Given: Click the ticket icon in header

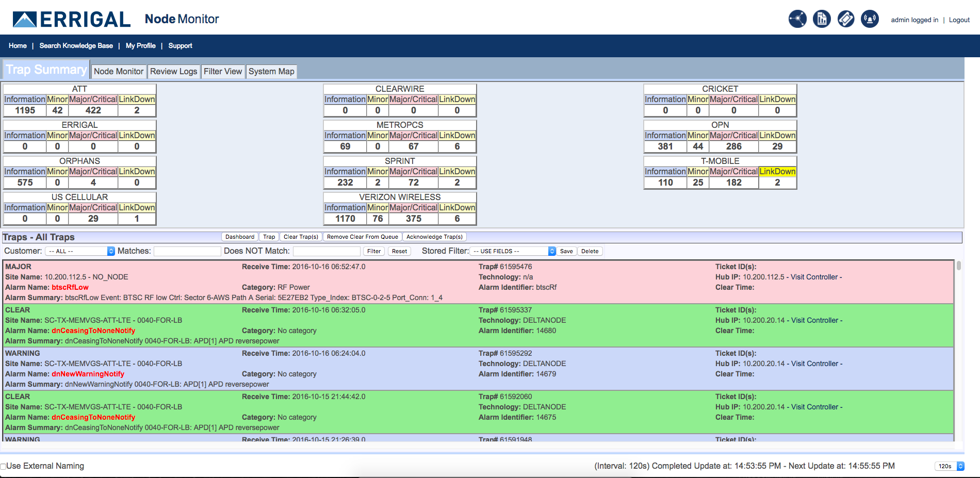Looking at the screenshot, I should point(846,19).
